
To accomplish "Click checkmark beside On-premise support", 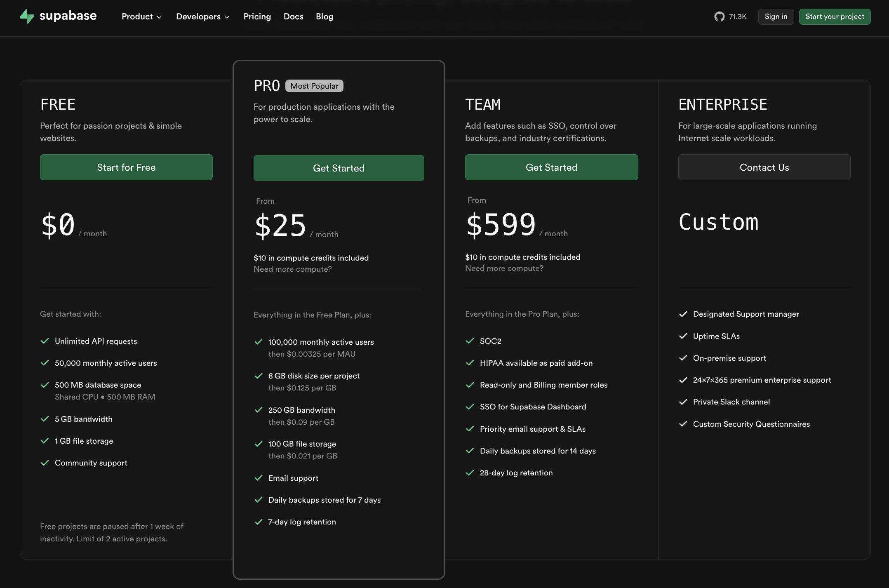I will tap(683, 358).
